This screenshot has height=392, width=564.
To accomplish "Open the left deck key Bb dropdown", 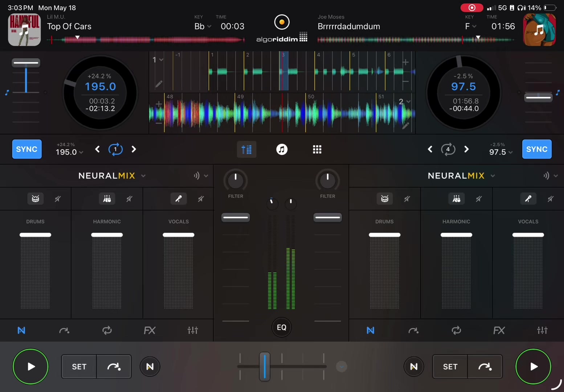I will pyautogui.click(x=203, y=26).
